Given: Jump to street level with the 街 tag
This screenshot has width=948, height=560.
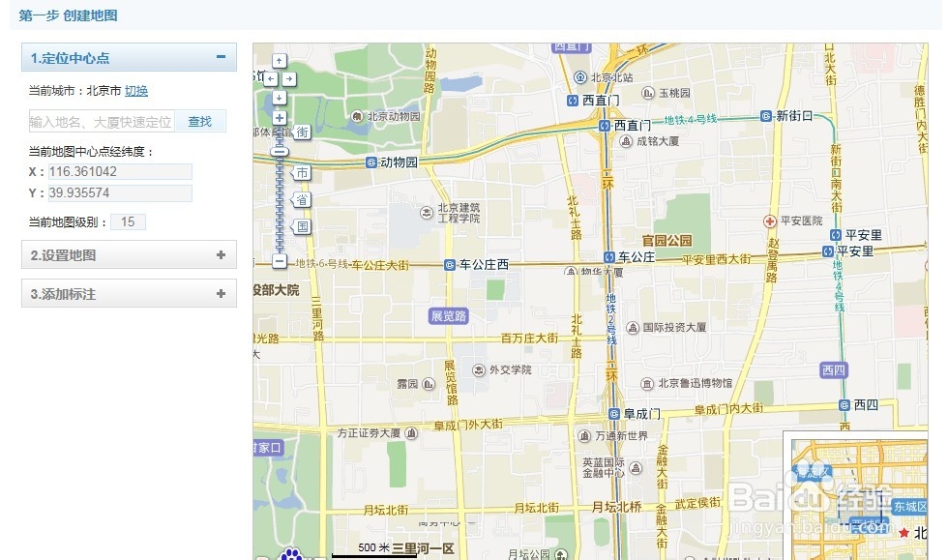Looking at the screenshot, I should click(x=302, y=132).
